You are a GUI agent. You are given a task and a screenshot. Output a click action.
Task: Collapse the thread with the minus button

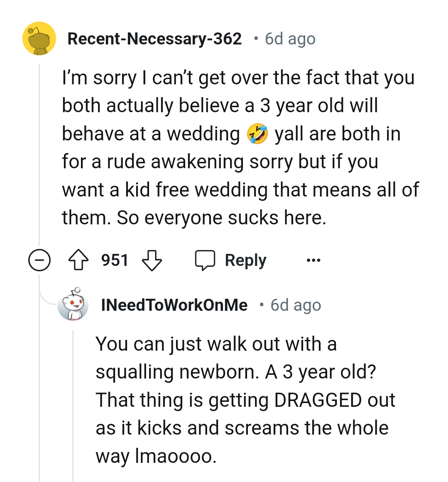point(39,261)
